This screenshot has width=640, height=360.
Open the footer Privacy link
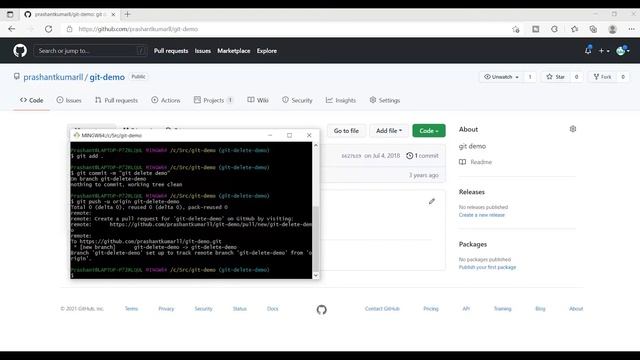[x=166, y=309]
